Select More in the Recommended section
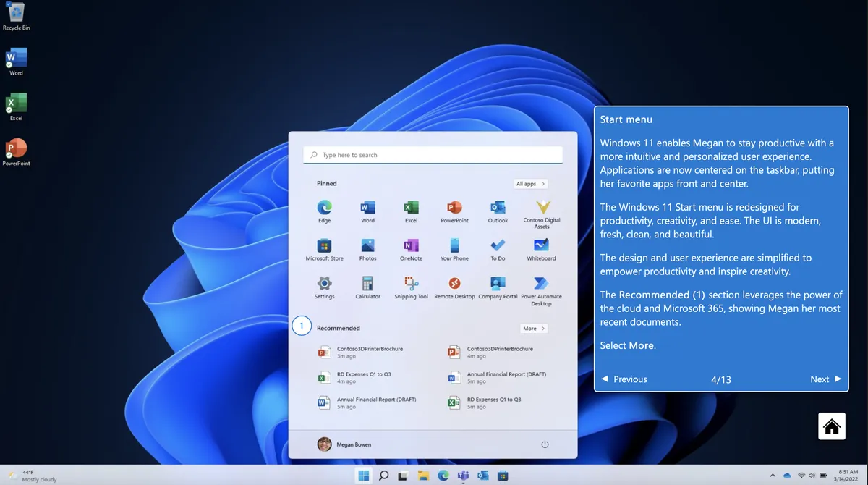 click(x=533, y=329)
